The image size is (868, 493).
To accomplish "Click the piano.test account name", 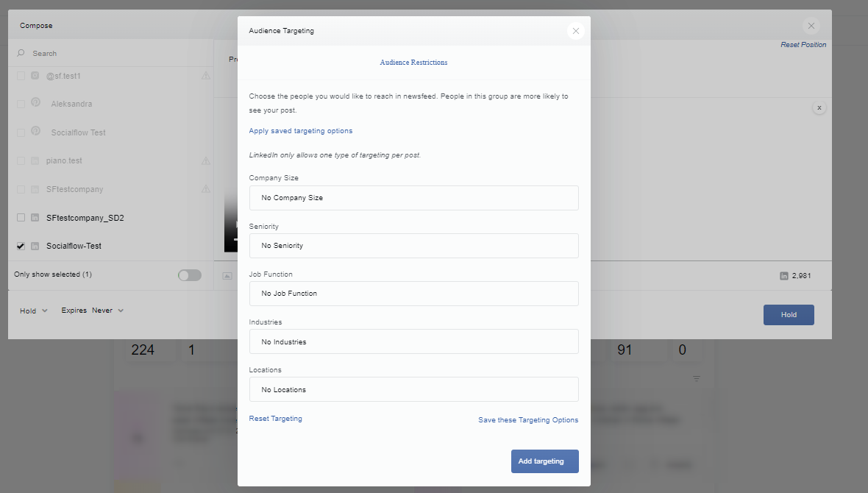I will point(64,160).
